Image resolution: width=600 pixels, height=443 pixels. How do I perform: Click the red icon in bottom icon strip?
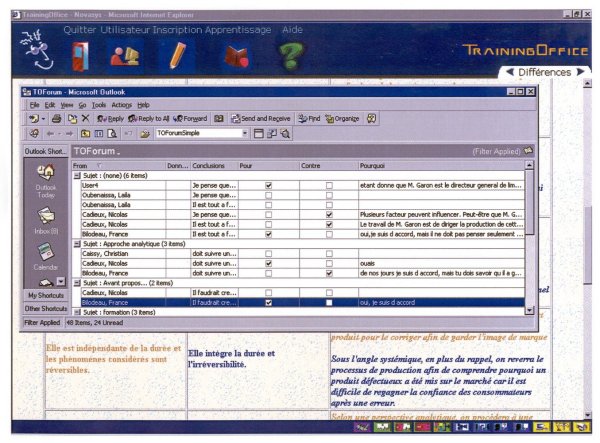click(x=422, y=427)
